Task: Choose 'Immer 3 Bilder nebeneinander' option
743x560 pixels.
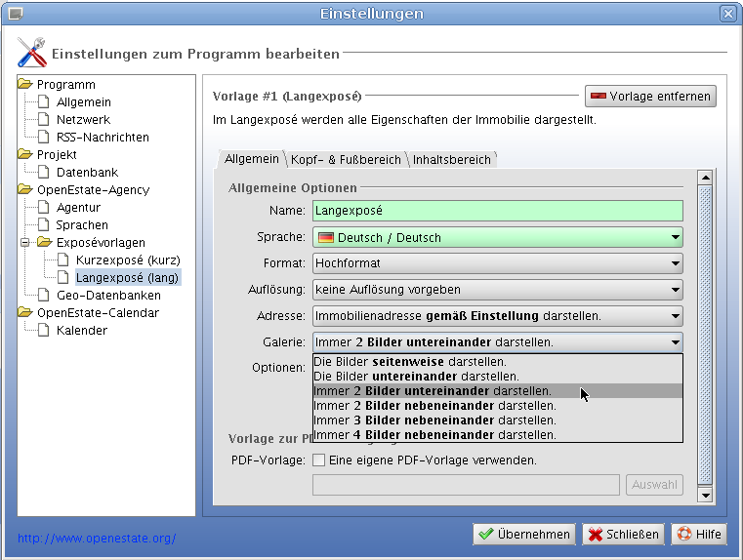Action: (x=434, y=420)
